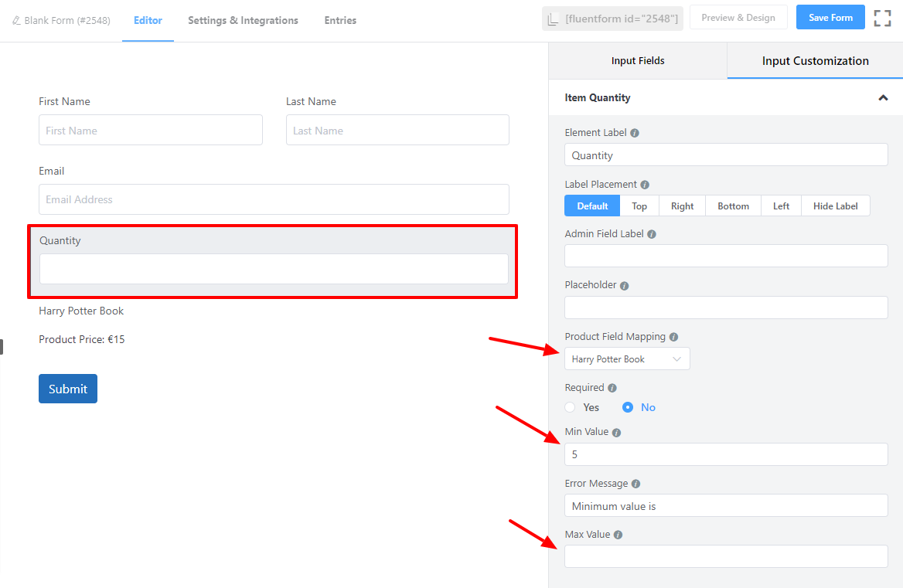Open the Entries tab
903x588 pixels.
[340, 21]
